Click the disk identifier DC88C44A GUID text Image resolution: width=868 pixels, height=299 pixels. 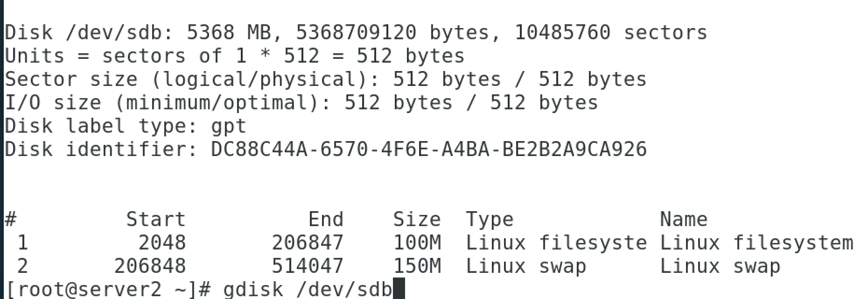[429, 149]
